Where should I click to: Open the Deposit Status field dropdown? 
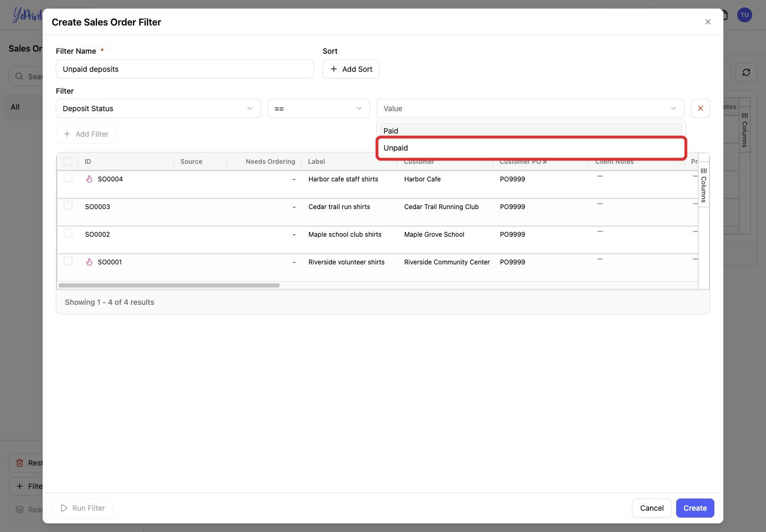(x=159, y=109)
